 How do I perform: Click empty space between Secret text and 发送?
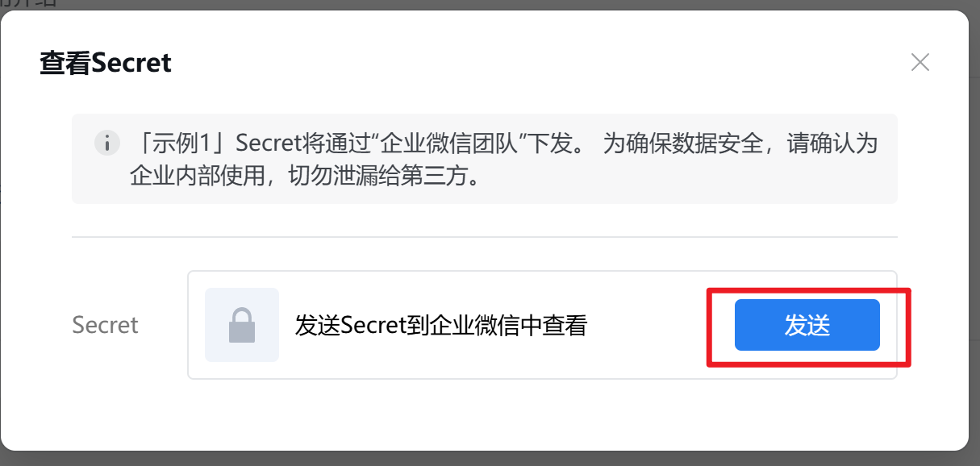[645, 325]
